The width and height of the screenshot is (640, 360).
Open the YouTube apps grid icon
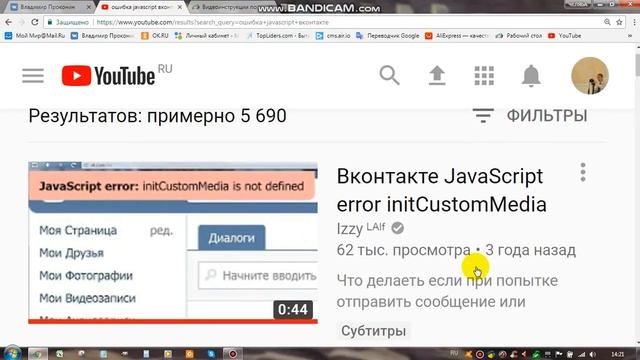click(484, 76)
